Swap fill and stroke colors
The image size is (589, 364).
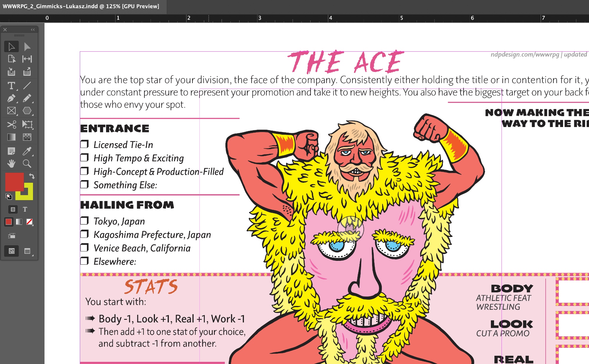[x=32, y=176]
